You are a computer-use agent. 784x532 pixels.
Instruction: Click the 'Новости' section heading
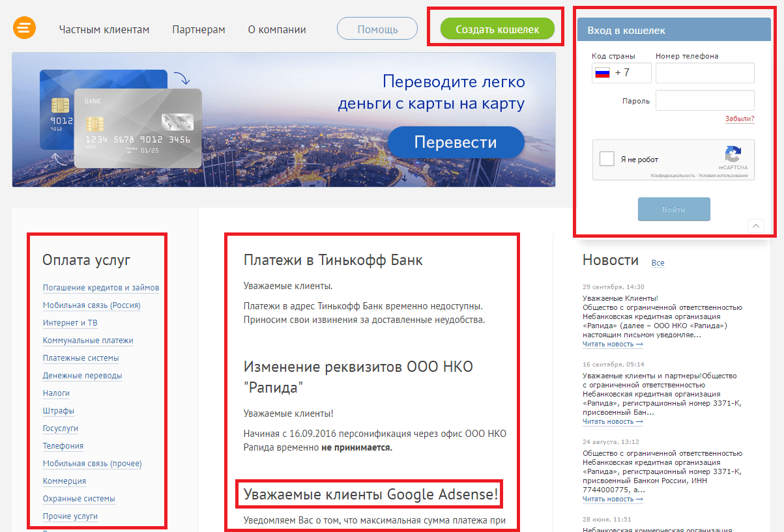pos(611,260)
